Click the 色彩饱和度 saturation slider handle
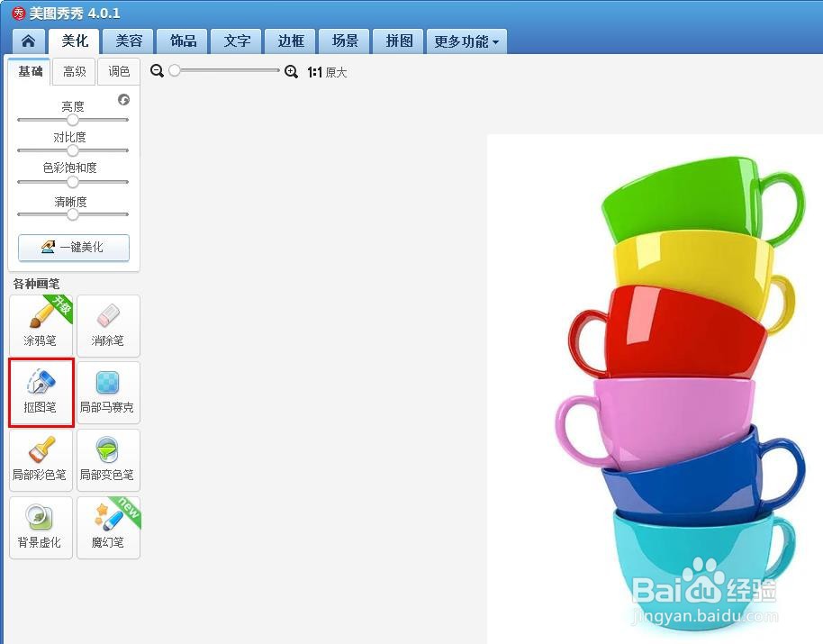Screen dimensions: 823x644 [73, 182]
